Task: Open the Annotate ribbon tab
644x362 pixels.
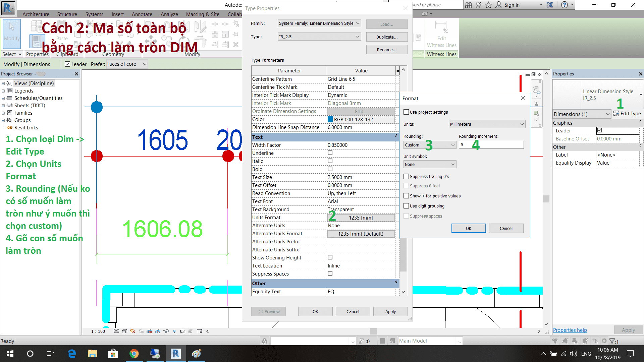Action: (142, 14)
